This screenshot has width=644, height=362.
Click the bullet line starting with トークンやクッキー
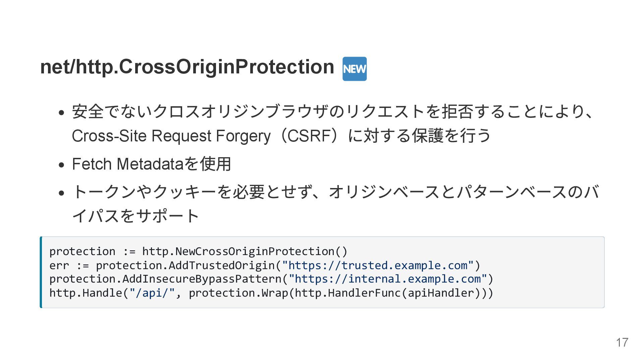point(335,192)
